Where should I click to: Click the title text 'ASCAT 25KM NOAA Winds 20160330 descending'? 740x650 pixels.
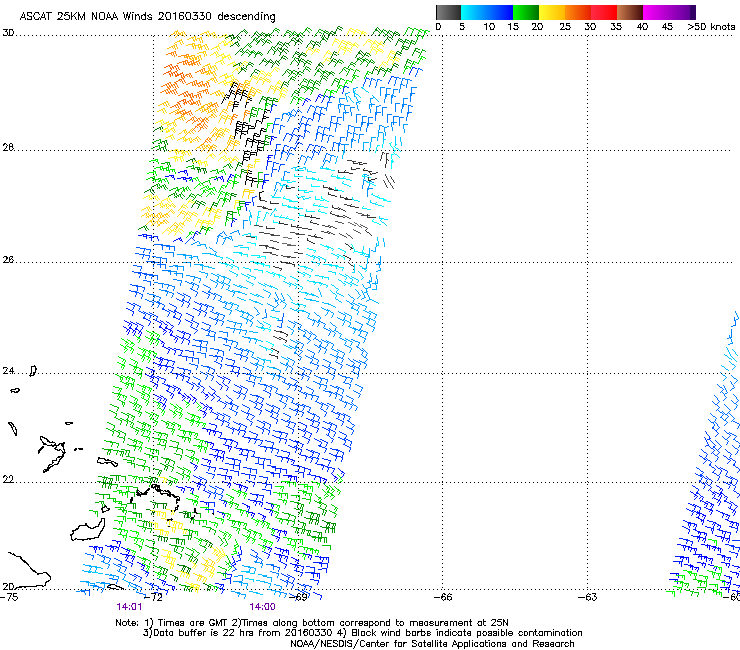(x=147, y=17)
